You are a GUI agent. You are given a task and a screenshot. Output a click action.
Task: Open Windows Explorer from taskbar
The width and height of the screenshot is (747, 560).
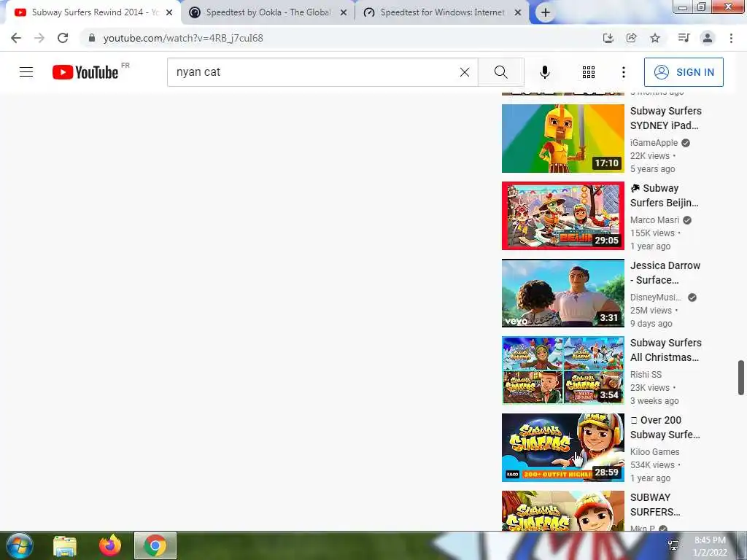pos(65,545)
